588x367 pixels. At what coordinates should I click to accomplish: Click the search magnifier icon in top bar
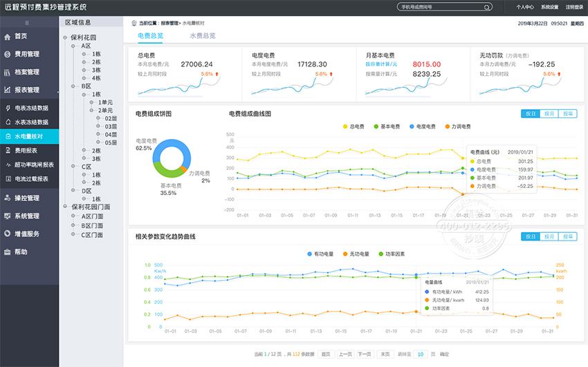point(488,7)
